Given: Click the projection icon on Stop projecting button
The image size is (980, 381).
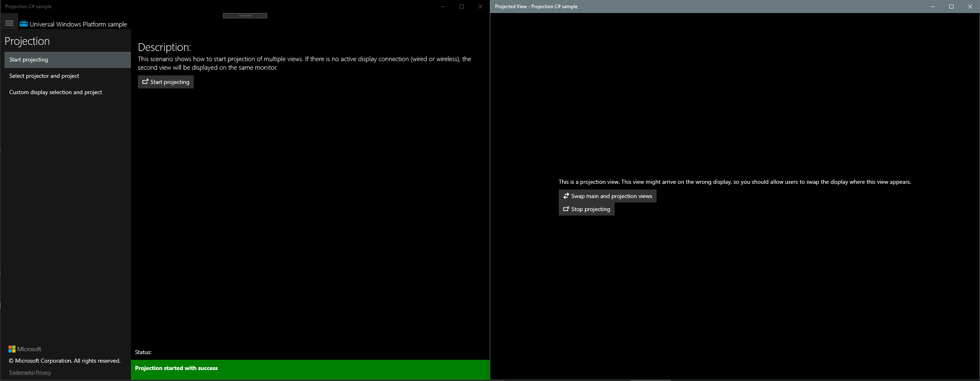Looking at the screenshot, I should pos(566,209).
